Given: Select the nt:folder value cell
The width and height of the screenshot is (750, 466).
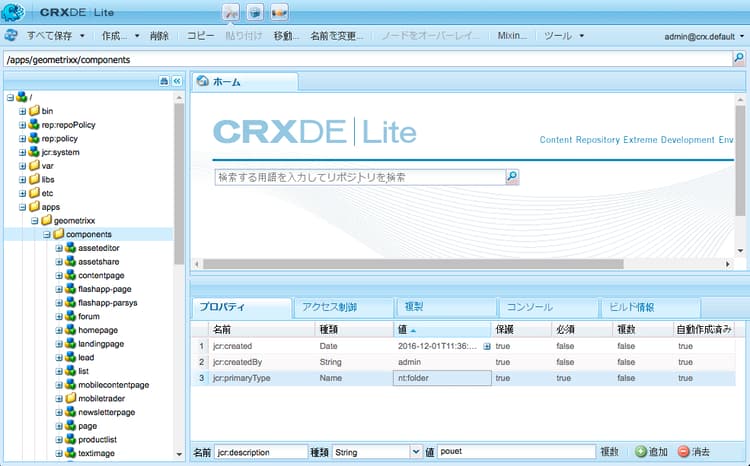Looking at the screenshot, I should click(442, 378).
